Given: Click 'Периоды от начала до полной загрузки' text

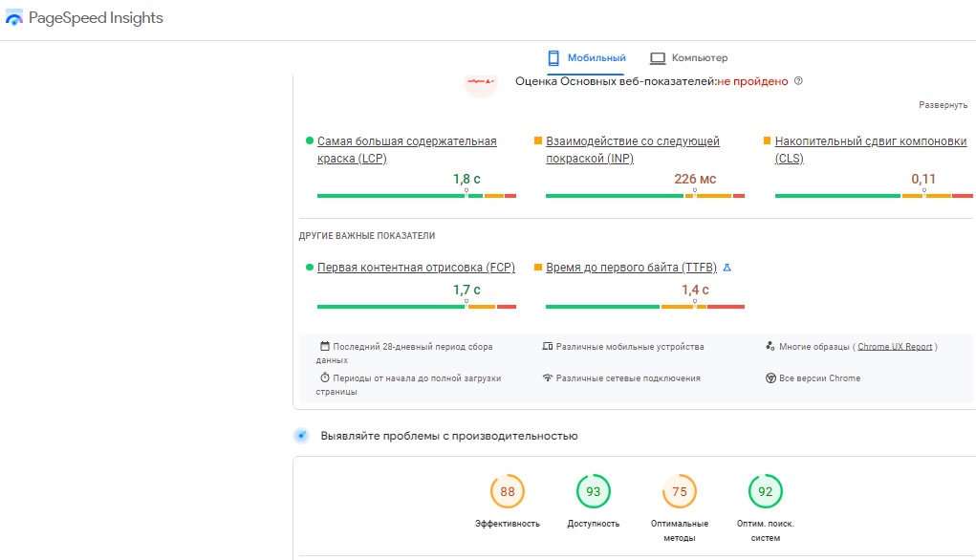Looking at the screenshot, I should [x=409, y=384].
